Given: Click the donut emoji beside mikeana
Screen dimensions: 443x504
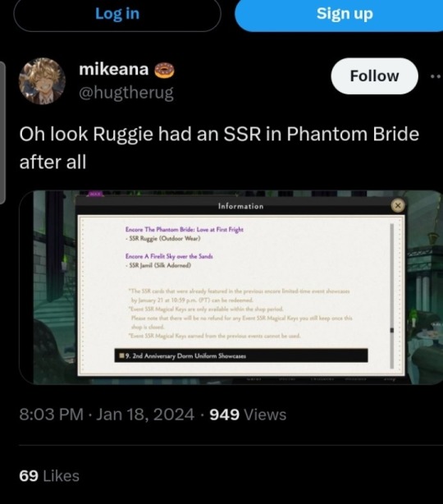Looking at the screenshot, I should pyautogui.click(x=164, y=71).
